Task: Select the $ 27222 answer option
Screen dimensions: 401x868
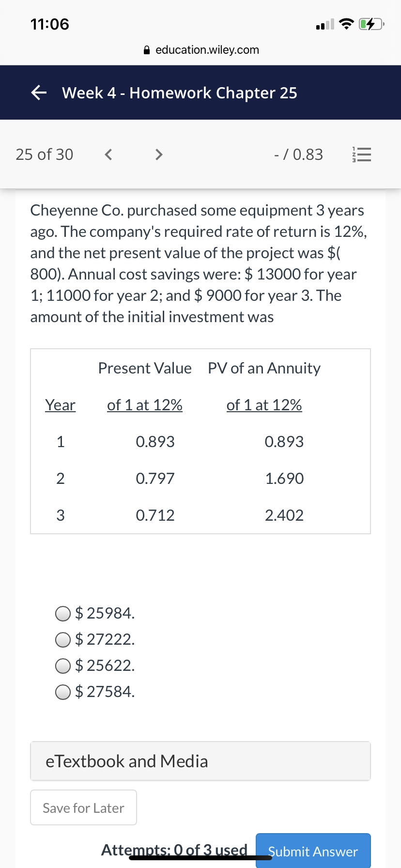Action: (95, 639)
